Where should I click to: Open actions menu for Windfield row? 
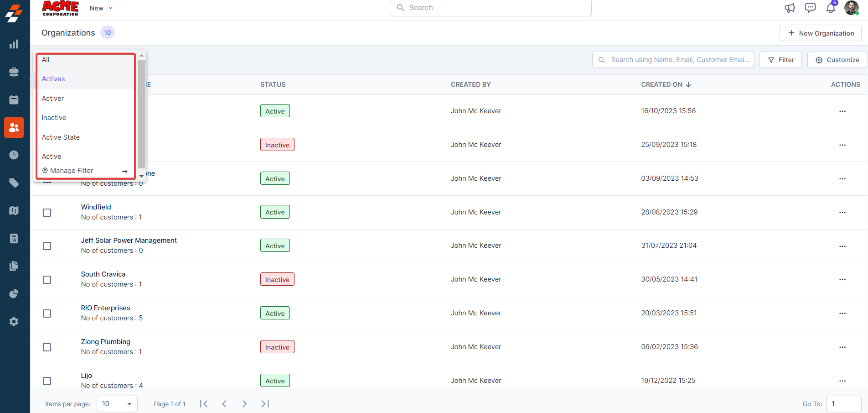click(x=842, y=213)
